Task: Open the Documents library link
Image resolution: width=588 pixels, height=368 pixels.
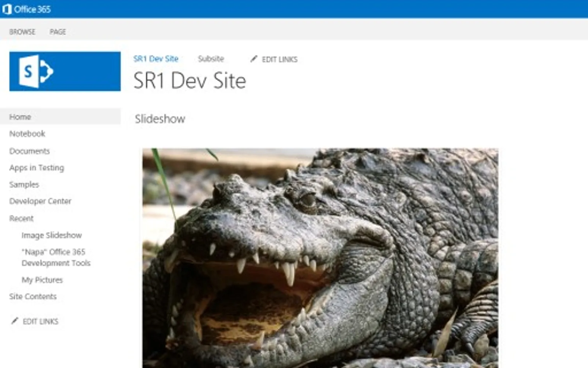Action: click(x=29, y=151)
